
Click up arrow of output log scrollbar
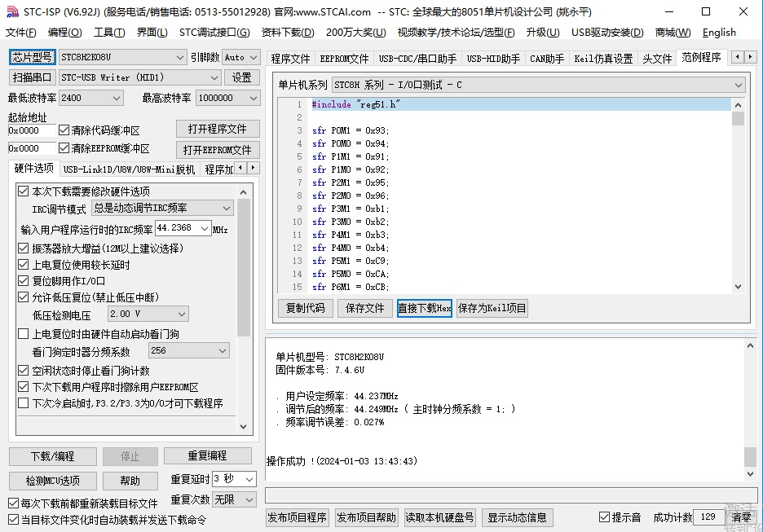750,345
